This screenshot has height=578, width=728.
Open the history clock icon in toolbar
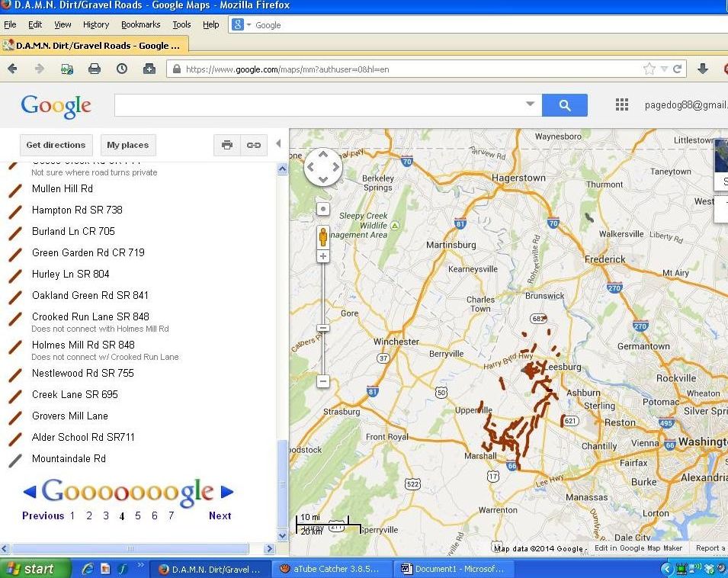point(122,69)
